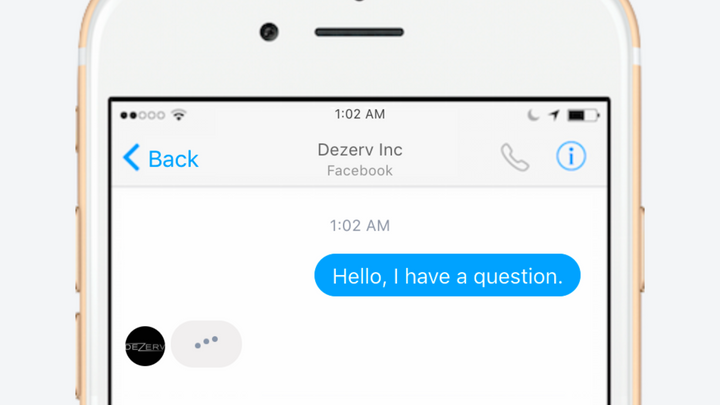Tap the cellular signal strength dots
Image resolution: width=720 pixels, height=405 pixels.
[142, 115]
